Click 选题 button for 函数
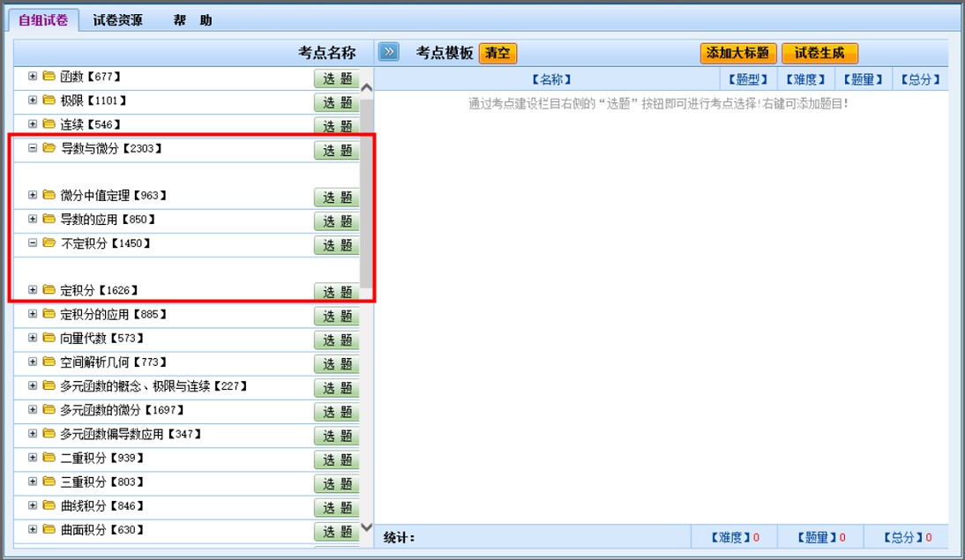The width and height of the screenshot is (965, 560). pos(337,78)
